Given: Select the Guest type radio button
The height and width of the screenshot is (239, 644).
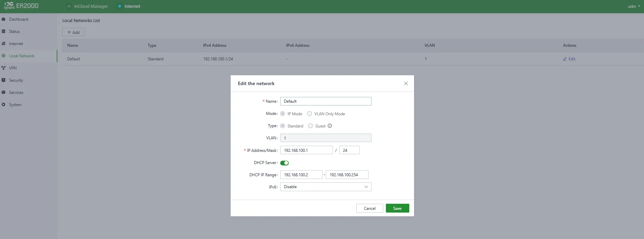Looking at the screenshot, I should point(310,126).
